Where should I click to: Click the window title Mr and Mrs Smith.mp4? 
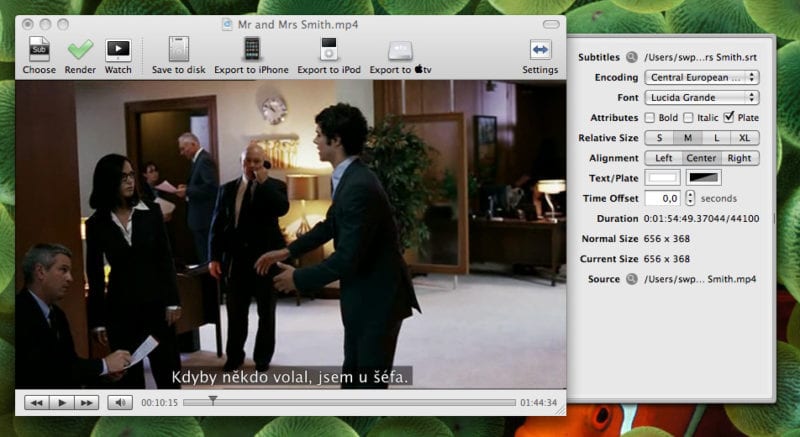(298, 24)
